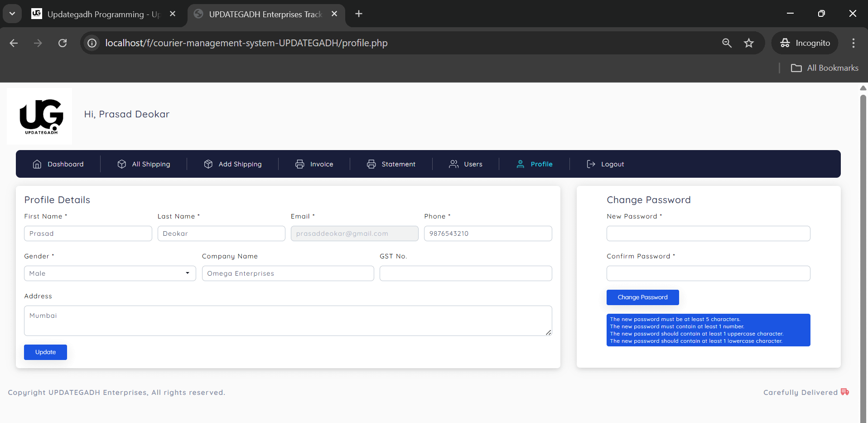
Task: Click the Update button
Action: [x=45, y=352]
